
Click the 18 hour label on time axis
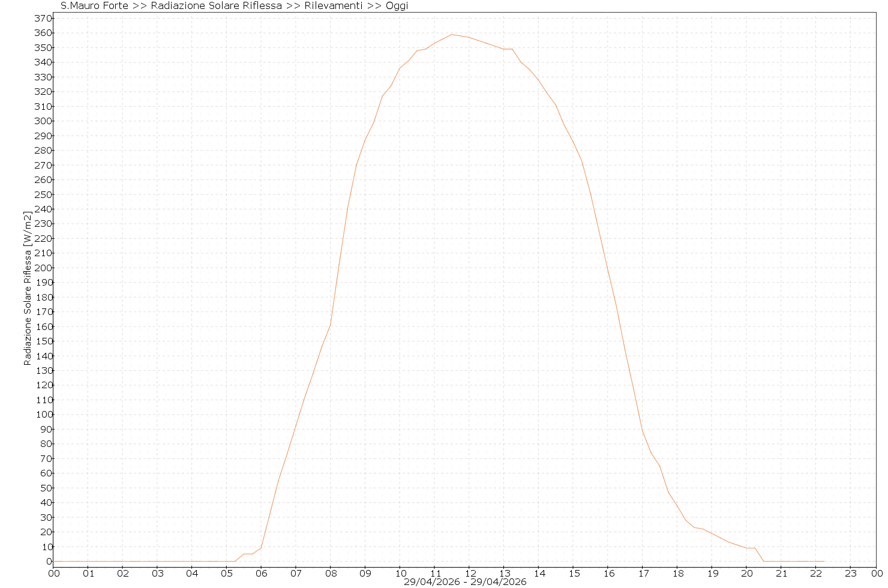click(677, 573)
